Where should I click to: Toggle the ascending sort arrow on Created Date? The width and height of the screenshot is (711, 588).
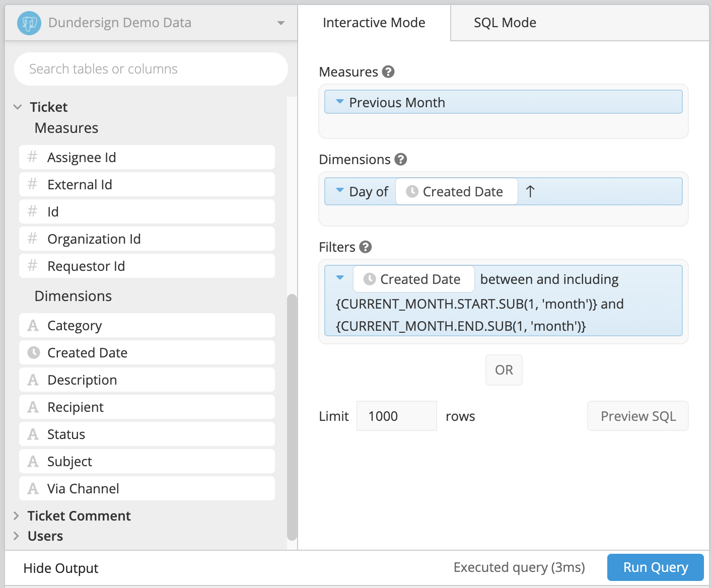530,191
